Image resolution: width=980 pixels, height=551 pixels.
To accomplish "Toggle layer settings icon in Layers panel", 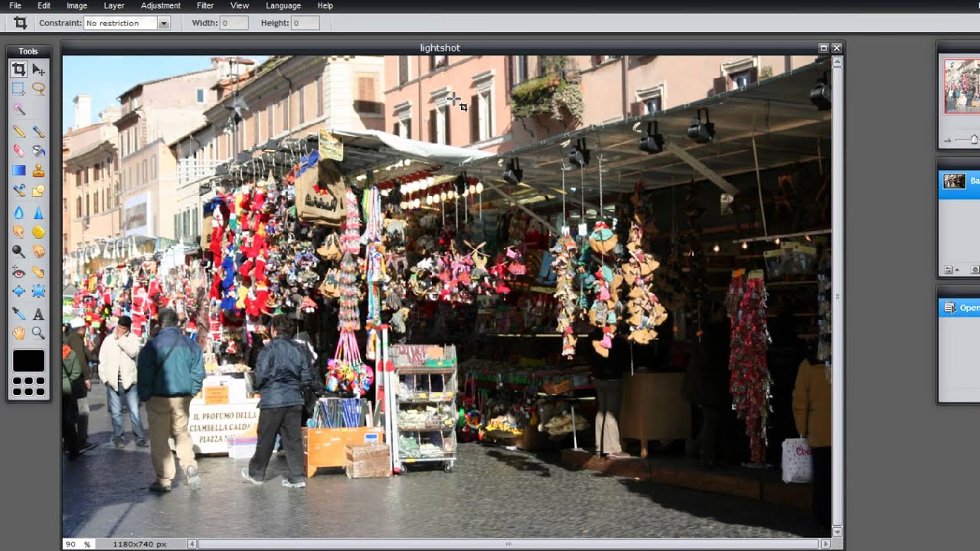I will [948, 269].
